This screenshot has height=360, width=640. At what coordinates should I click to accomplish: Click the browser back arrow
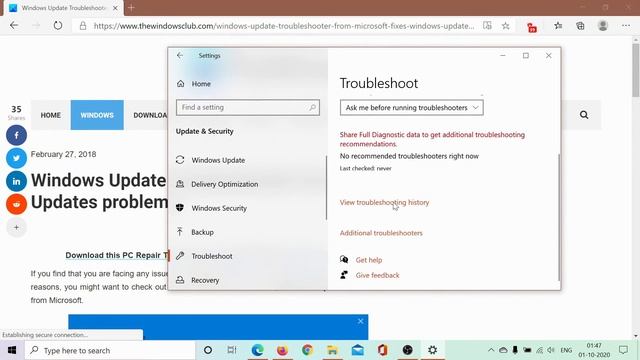point(14,25)
